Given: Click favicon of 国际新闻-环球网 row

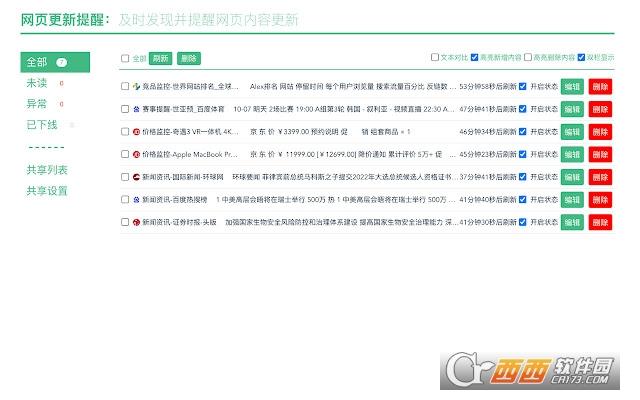Looking at the screenshot, I should click(x=136, y=177).
